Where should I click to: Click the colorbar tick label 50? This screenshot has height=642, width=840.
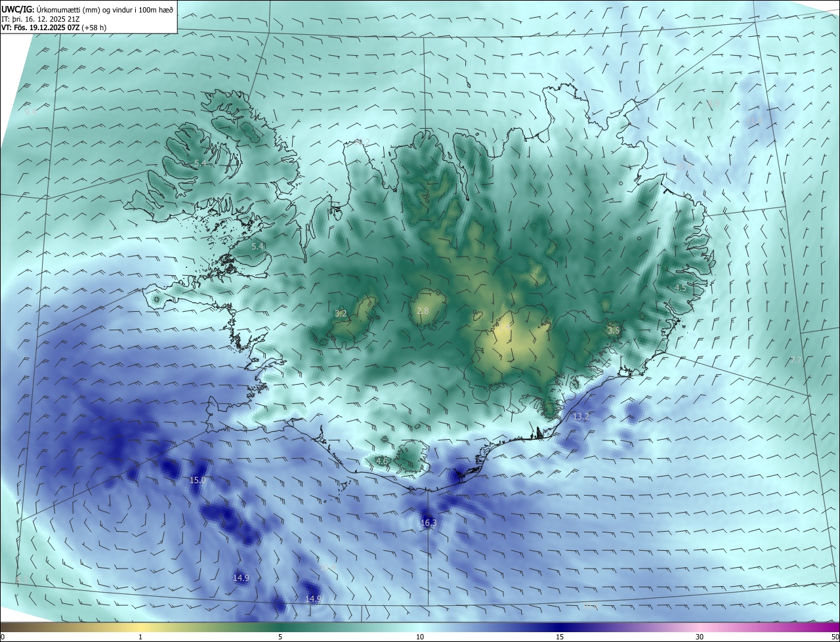(x=835, y=637)
